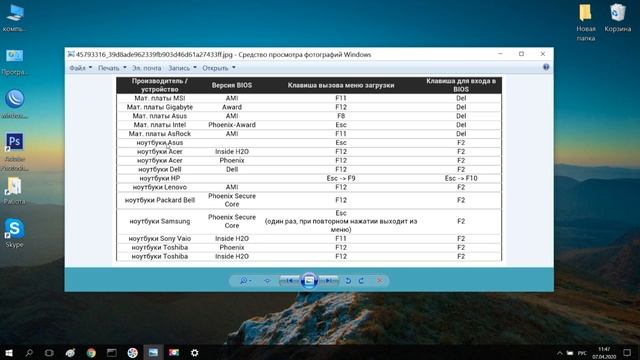Viewport: 640px width, 360px height.
Task: Click the Мат. платы Gigabyte cell
Action: pyautogui.click(x=160, y=107)
